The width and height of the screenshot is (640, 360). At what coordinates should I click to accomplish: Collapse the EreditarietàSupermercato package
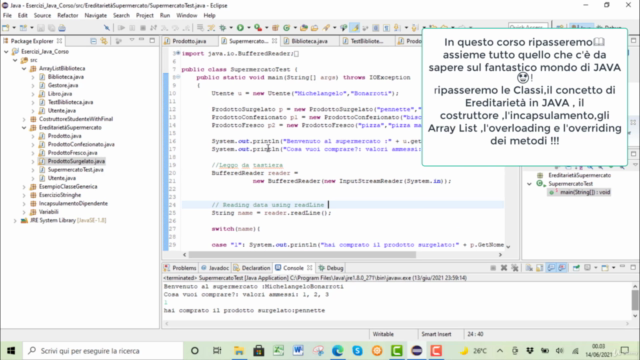tap(24, 128)
